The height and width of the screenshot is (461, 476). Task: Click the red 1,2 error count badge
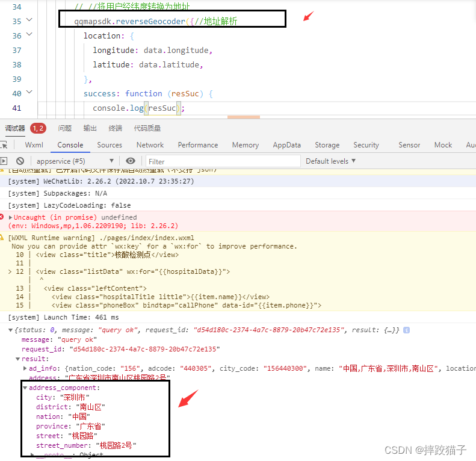pyautogui.click(x=39, y=128)
